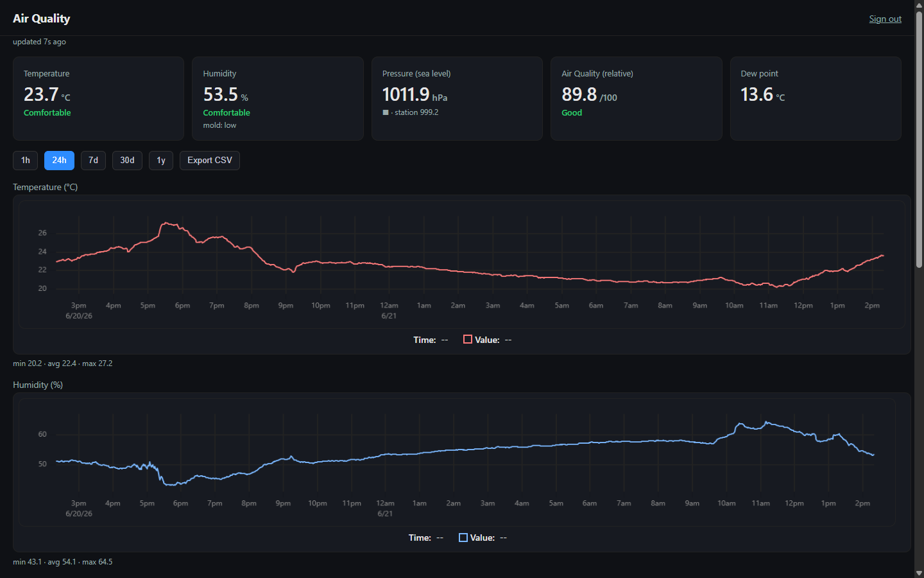Click the blue Value legend swatch

click(463, 538)
